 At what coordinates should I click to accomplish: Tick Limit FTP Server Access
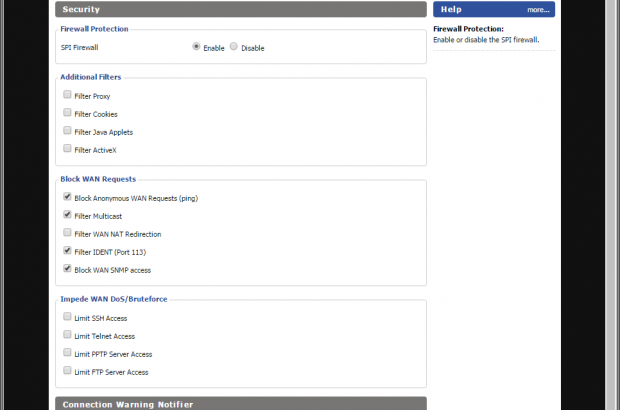pos(67,371)
